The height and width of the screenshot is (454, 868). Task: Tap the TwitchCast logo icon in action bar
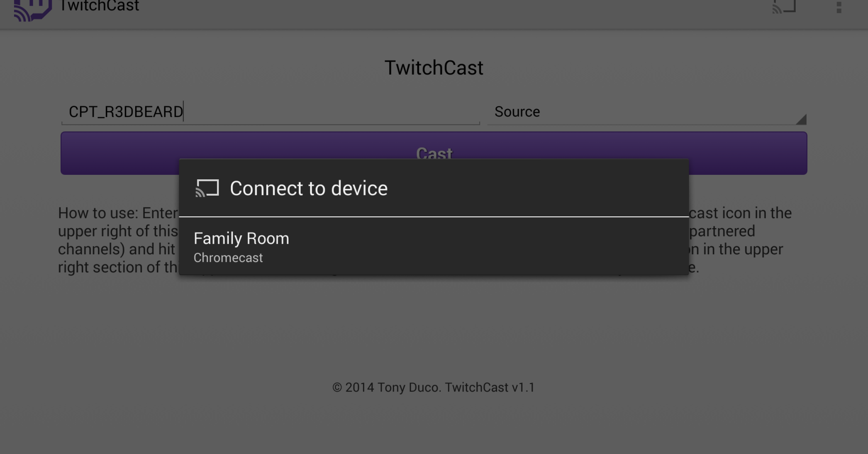coord(33,9)
